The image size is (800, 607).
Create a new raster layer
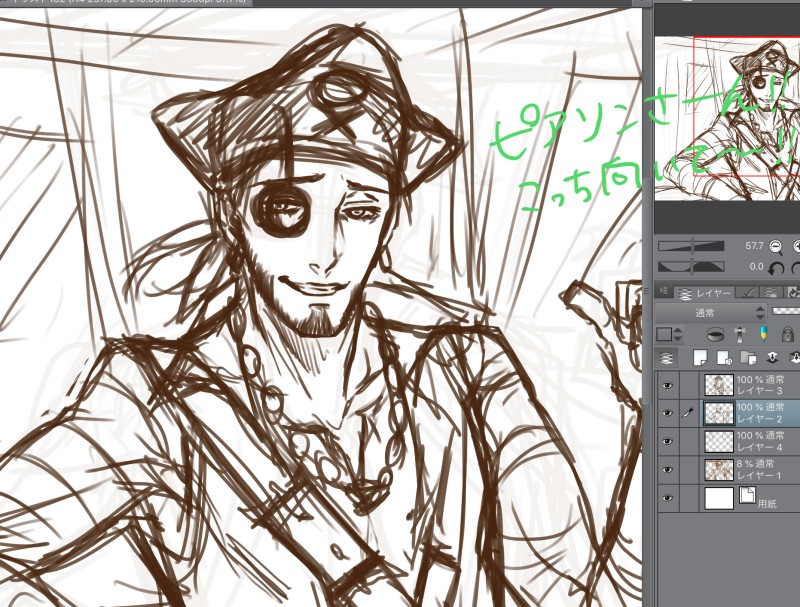coord(699,358)
